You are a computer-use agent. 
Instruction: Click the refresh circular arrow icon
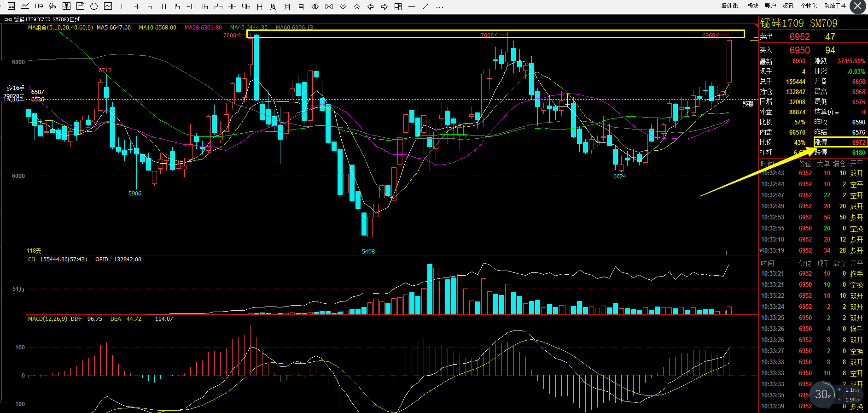[x=94, y=6]
